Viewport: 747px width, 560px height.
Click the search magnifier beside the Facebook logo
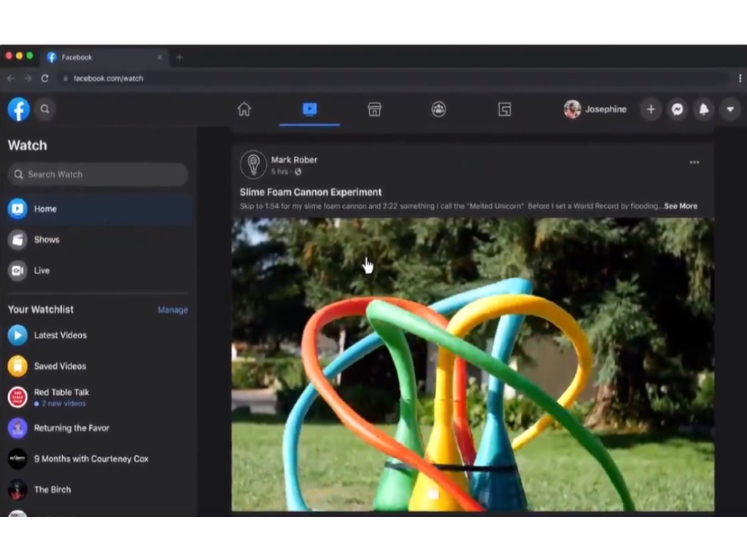pos(44,109)
